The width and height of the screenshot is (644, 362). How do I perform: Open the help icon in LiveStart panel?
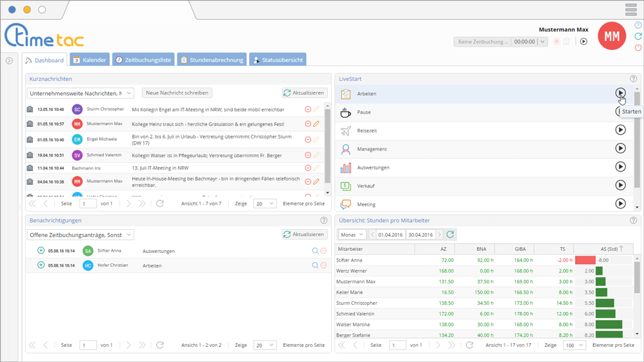point(633,79)
